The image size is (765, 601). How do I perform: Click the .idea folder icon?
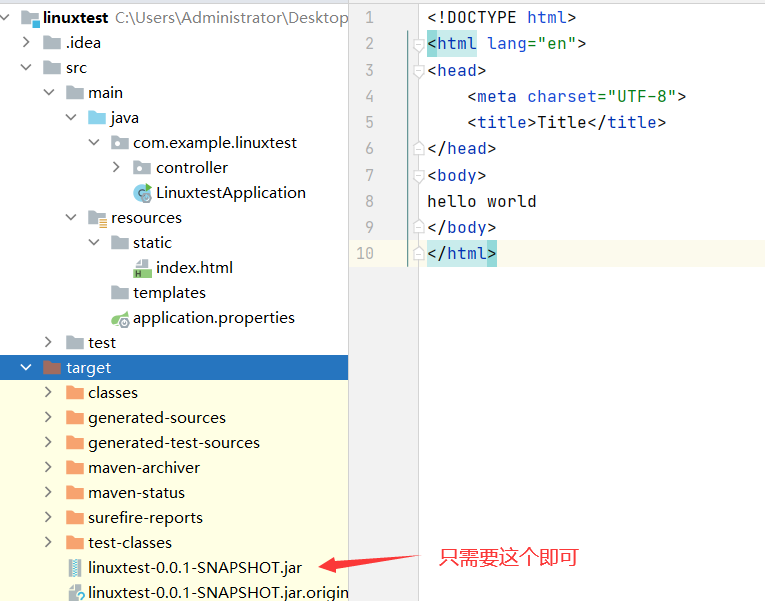pos(52,43)
